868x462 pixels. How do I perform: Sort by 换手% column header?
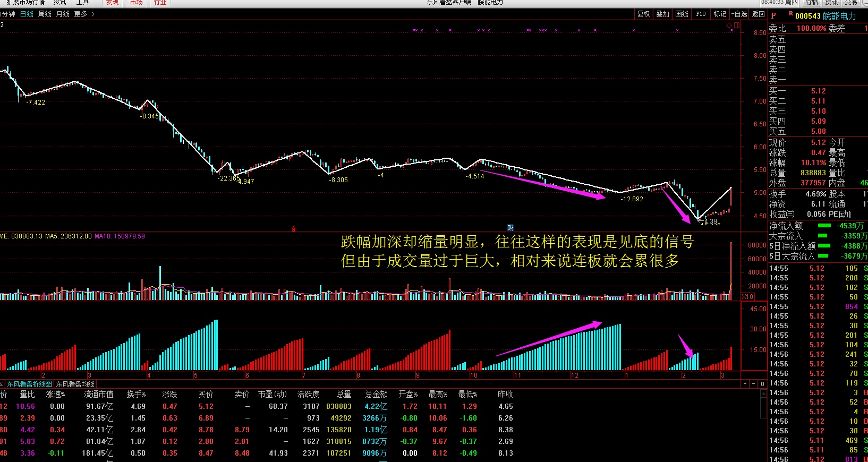click(136, 394)
